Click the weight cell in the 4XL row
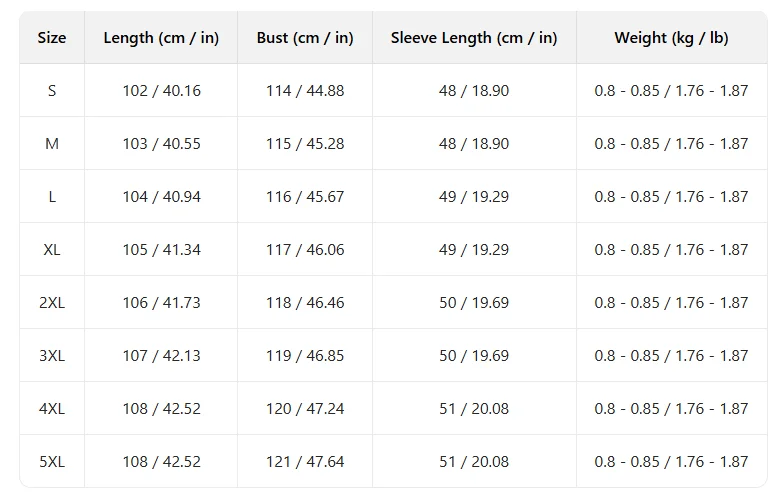The height and width of the screenshot is (492, 781). tap(671, 409)
